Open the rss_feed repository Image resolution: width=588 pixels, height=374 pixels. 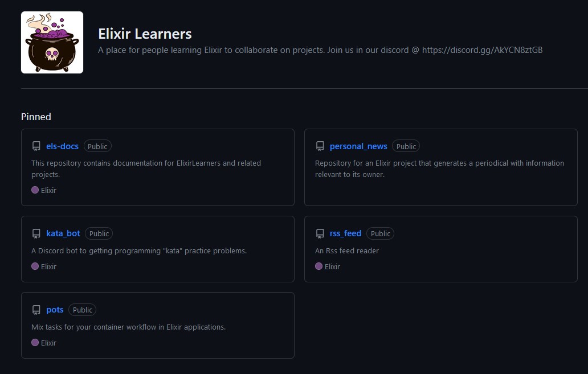coord(345,233)
